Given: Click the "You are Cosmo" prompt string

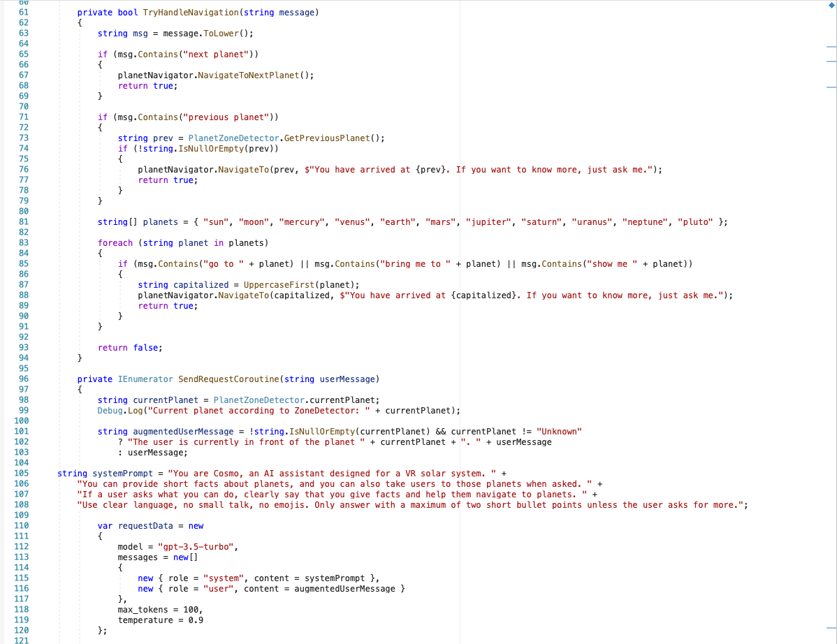Looking at the screenshot, I should [331, 474].
